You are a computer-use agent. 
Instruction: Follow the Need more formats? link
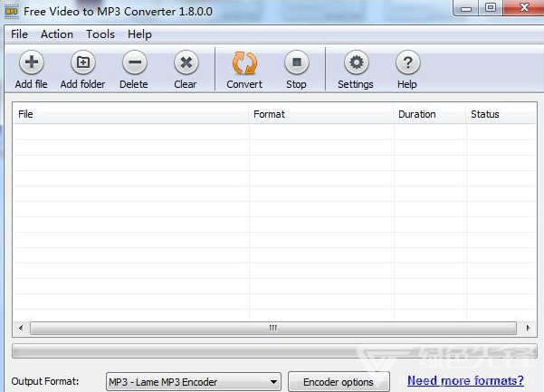coord(465,380)
